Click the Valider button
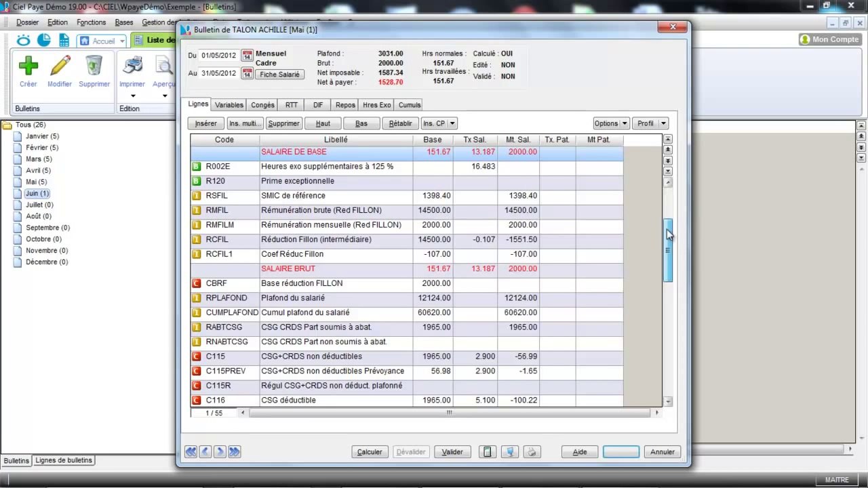This screenshot has width=868, height=488. [452, 452]
